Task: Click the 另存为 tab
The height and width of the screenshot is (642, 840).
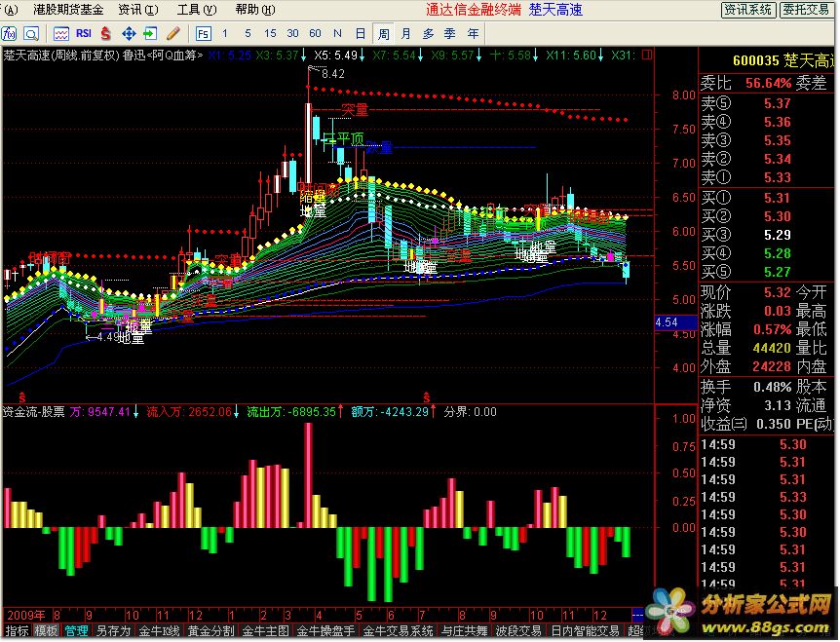Action: click(x=113, y=630)
